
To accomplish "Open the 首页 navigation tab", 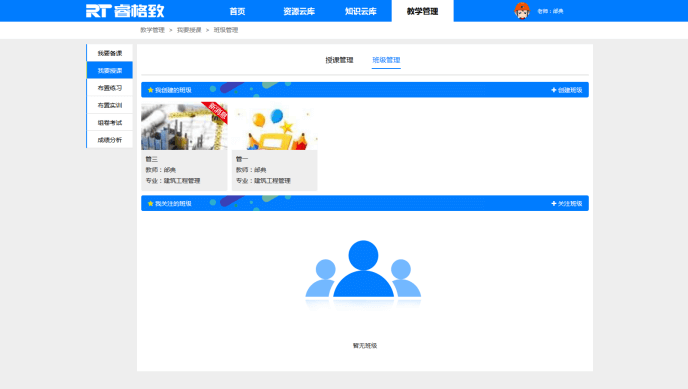I will pyautogui.click(x=237, y=11).
